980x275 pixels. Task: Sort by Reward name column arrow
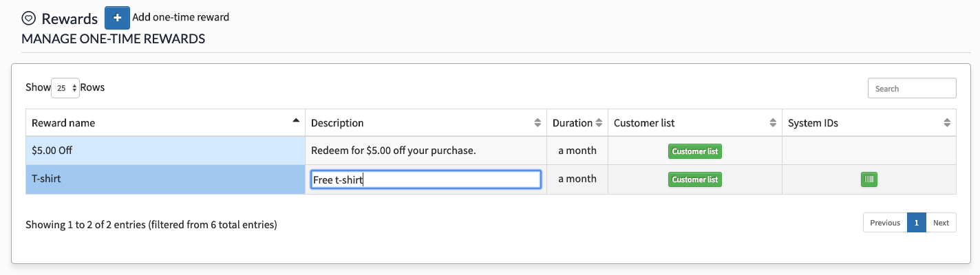(296, 121)
